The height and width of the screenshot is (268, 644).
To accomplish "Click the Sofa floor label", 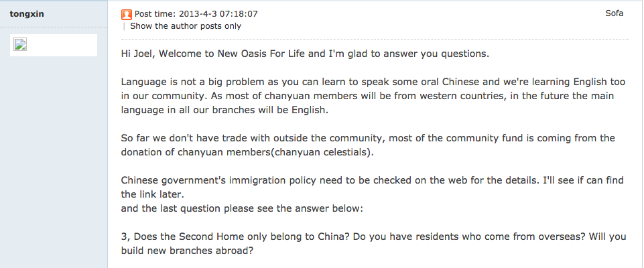I will click(615, 13).
